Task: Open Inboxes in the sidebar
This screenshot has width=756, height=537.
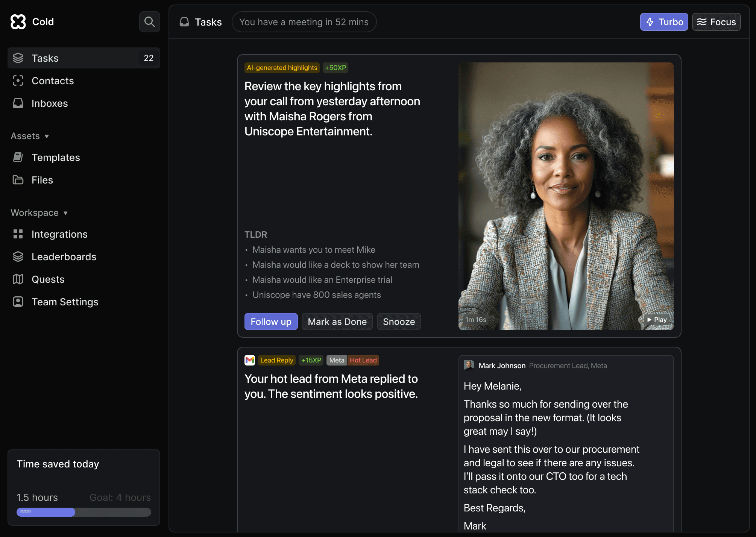Action: point(50,103)
